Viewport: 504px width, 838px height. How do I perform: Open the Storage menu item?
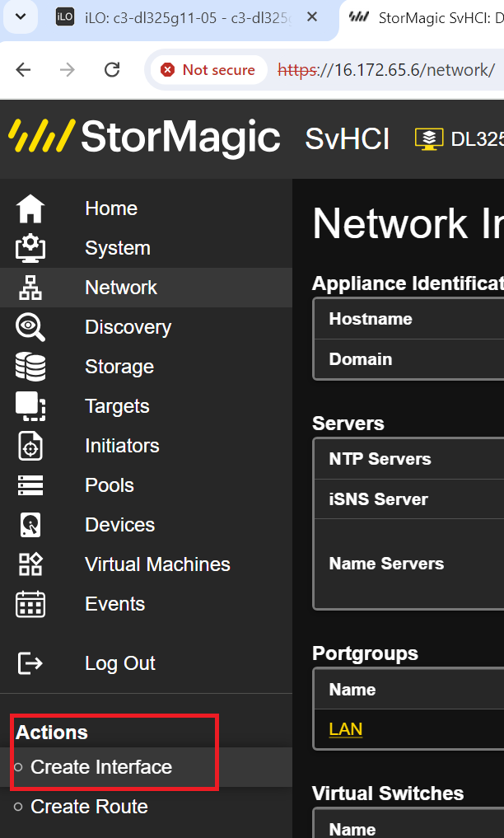pyautogui.click(x=119, y=367)
